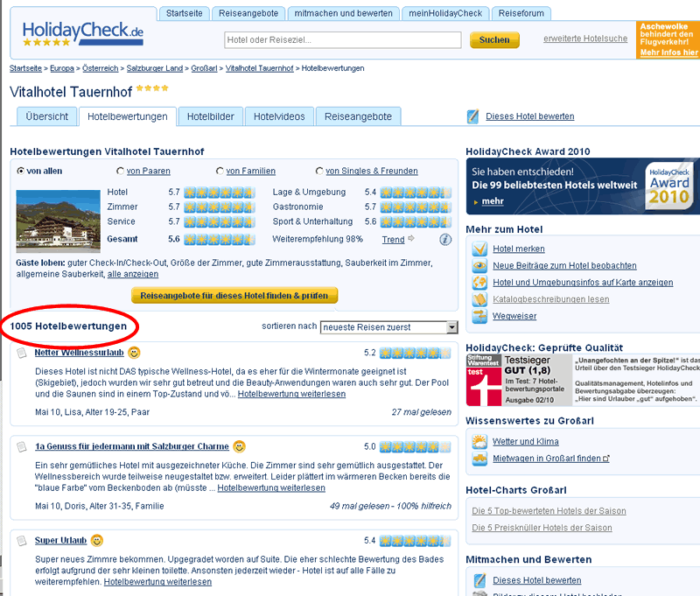Click the info icon next to Trend
This screenshot has height=596, width=700.
[x=445, y=240]
